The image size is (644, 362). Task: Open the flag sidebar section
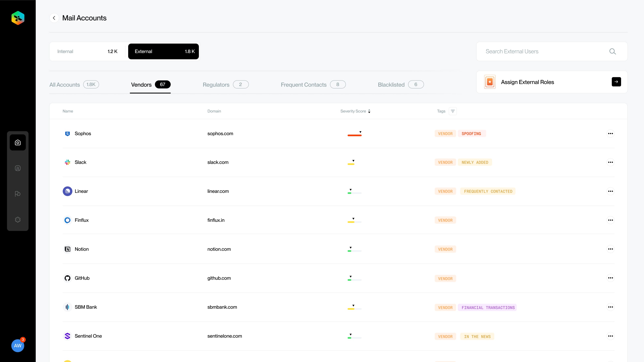pyautogui.click(x=18, y=194)
